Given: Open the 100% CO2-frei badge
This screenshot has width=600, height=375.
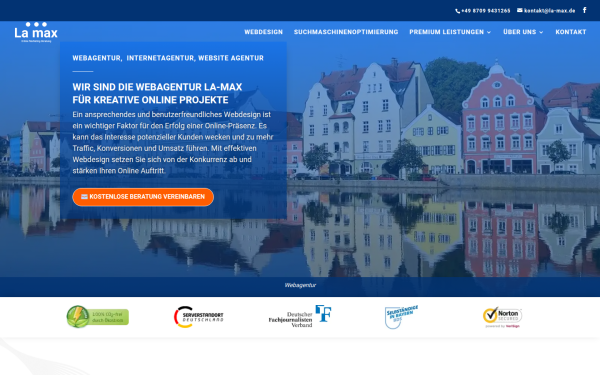Looking at the screenshot, I should tap(98, 317).
